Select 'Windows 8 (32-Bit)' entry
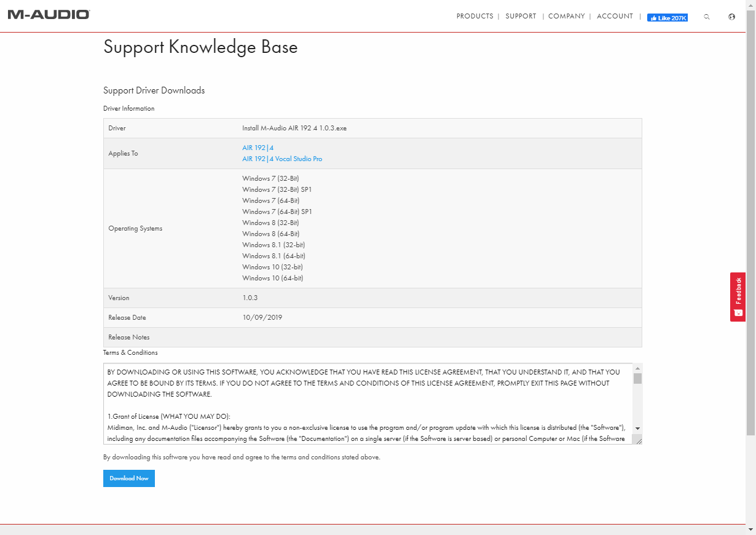The image size is (756, 535). tap(270, 223)
